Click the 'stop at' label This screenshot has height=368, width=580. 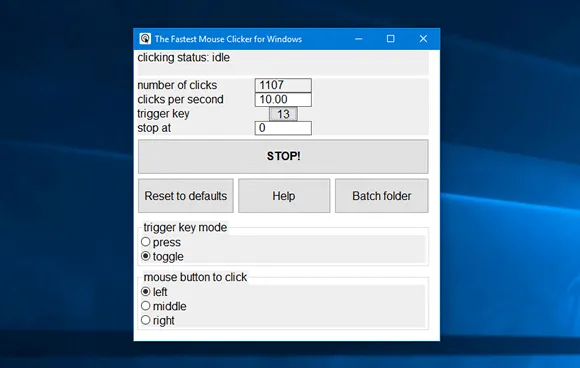(x=154, y=128)
